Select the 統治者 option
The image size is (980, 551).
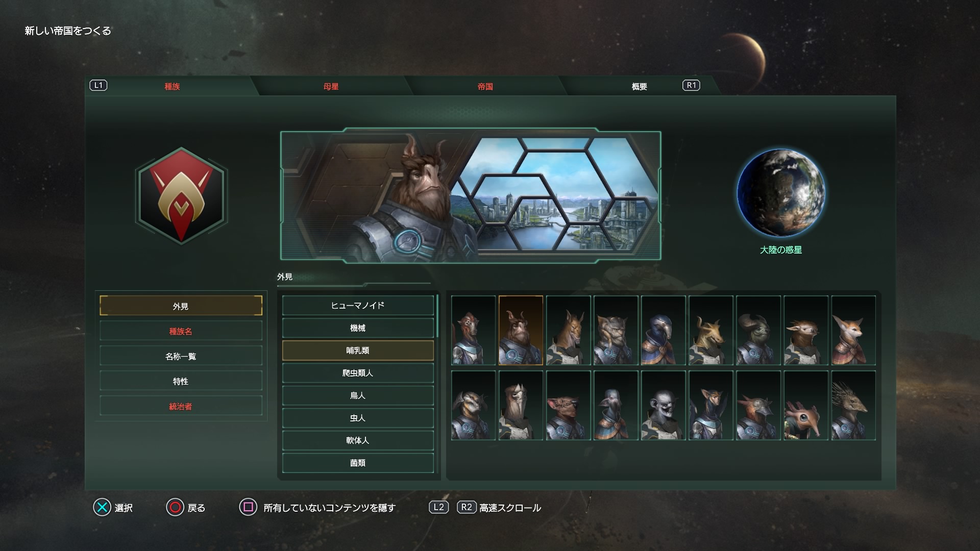(x=181, y=406)
